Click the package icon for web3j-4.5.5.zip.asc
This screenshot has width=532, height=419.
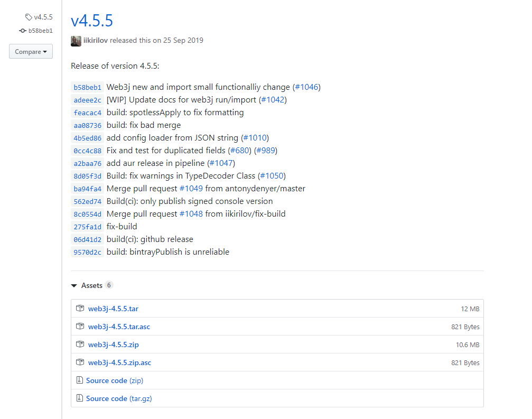tap(80, 362)
